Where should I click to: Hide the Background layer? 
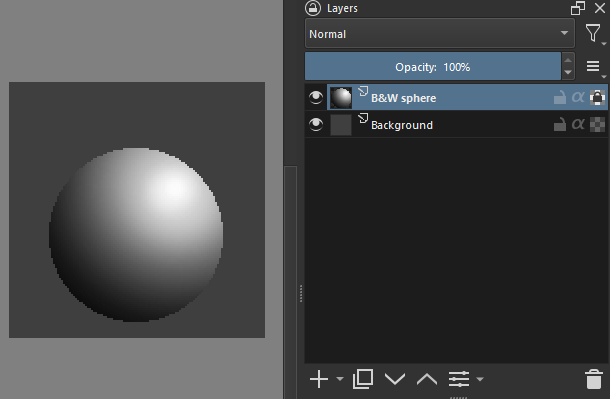(x=316, y=124)
